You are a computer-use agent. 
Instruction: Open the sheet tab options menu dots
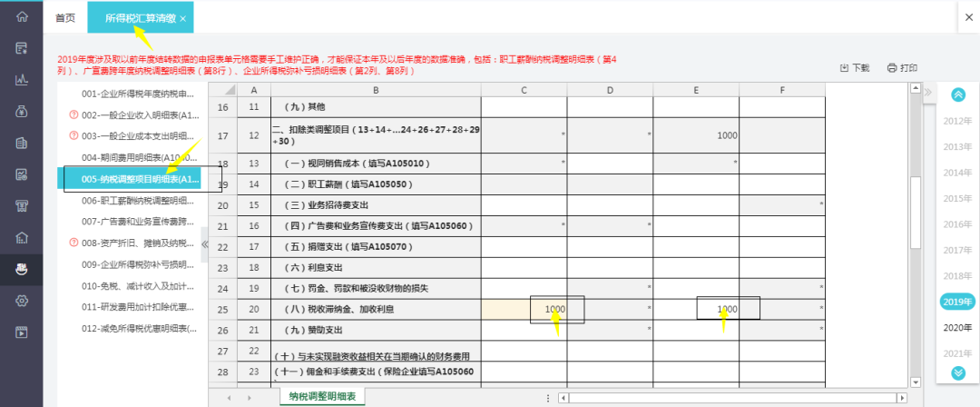[x=548, y=397]
